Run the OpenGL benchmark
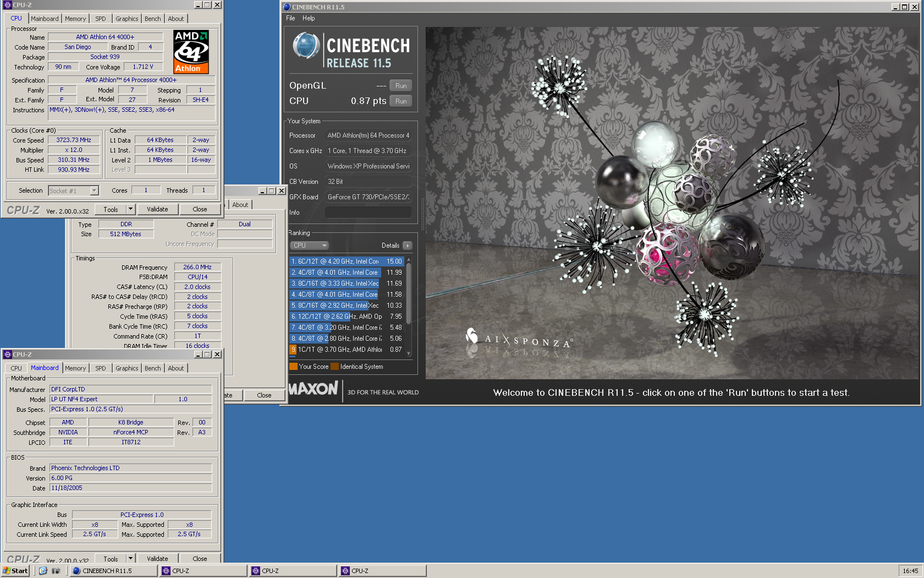The image size is (924, 578). click(401, 86)
